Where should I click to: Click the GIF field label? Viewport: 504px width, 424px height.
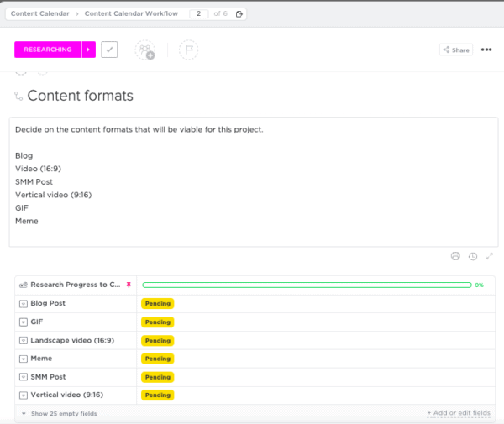pos(37,322)
